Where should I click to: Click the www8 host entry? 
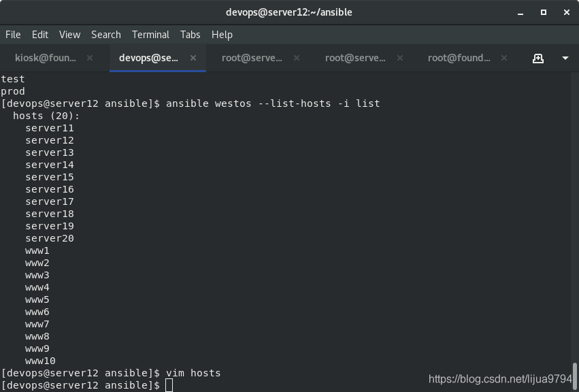[x=37, y=337]
